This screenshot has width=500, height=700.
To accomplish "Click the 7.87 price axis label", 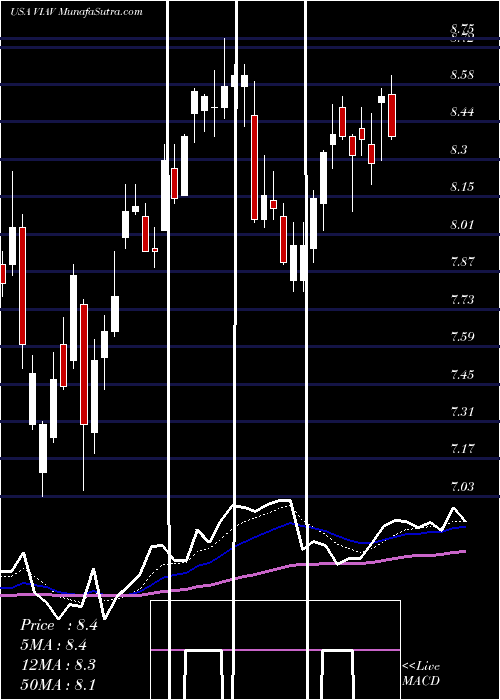I will click(462, 262).
